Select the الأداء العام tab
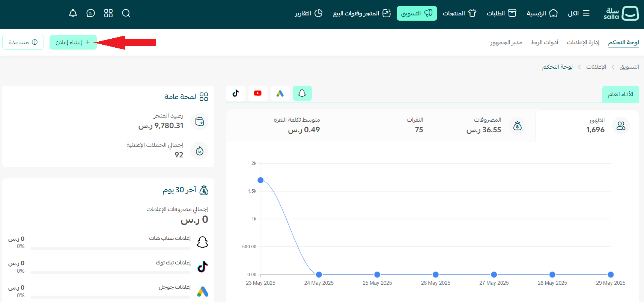The image size is (644, 302). (x=620, y=94)
